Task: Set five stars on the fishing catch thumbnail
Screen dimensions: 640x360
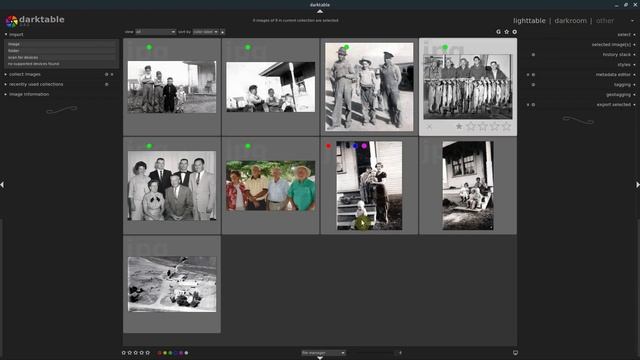Action: pos(506,127)
